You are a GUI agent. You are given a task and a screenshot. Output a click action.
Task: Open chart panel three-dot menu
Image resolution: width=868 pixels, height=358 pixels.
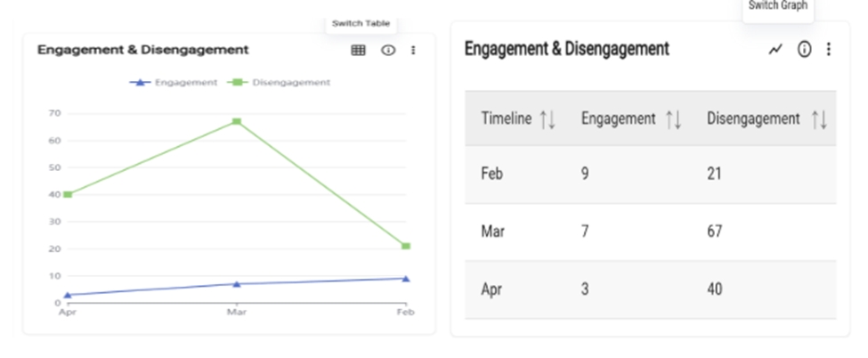[x=413, y=51]
